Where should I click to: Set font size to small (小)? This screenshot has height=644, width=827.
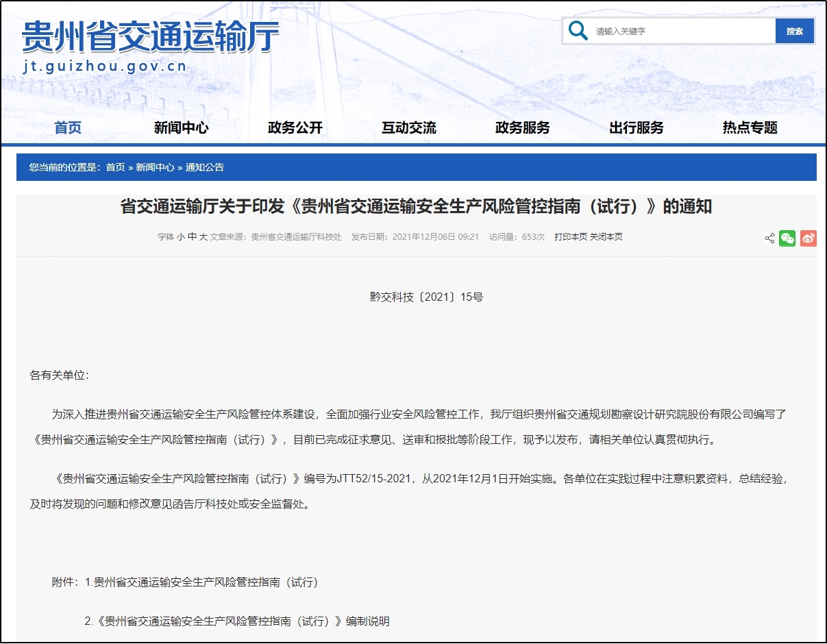(x=181, y=237)
